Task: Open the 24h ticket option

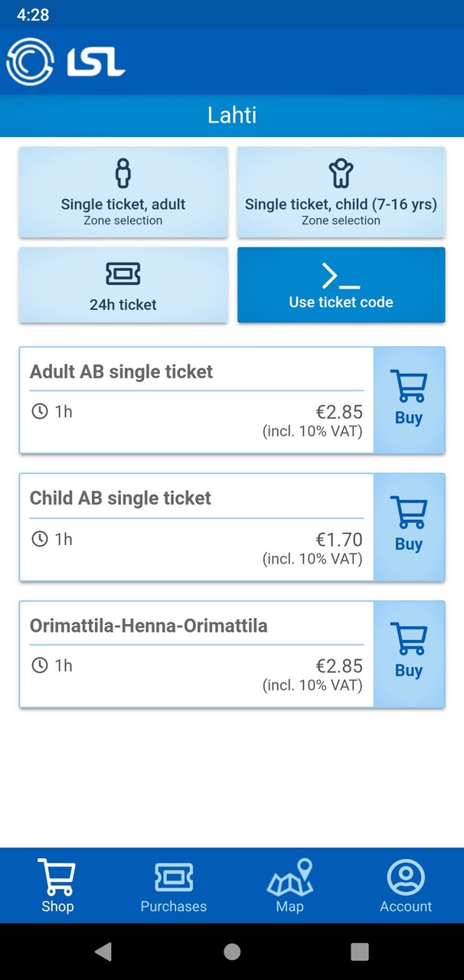Action: click(x=123, y=285)
